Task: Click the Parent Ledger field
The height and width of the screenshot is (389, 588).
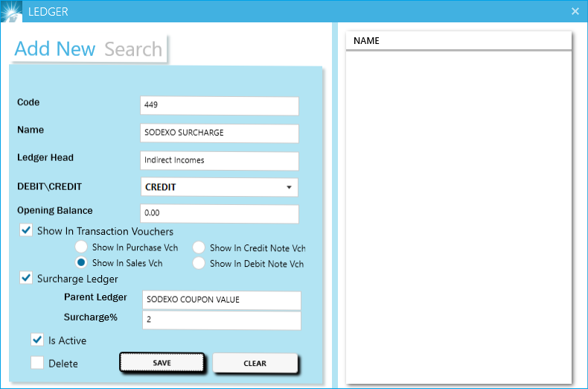Action: click(222, 300)
